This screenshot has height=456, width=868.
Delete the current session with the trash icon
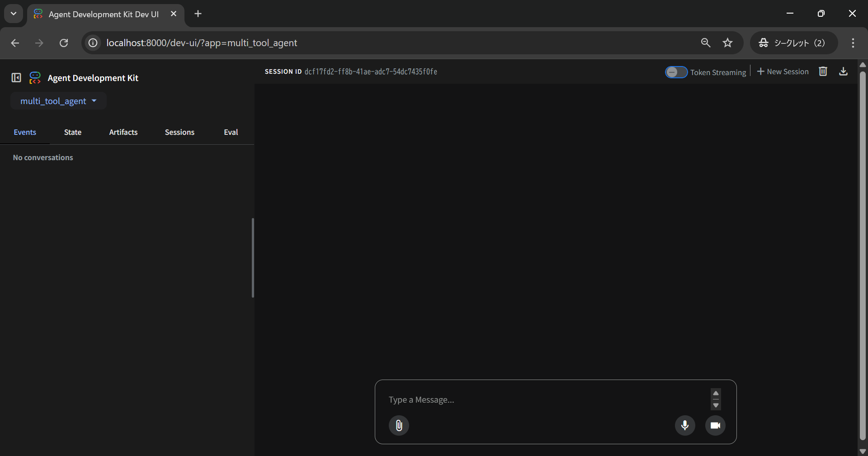[x=823, y=71]
